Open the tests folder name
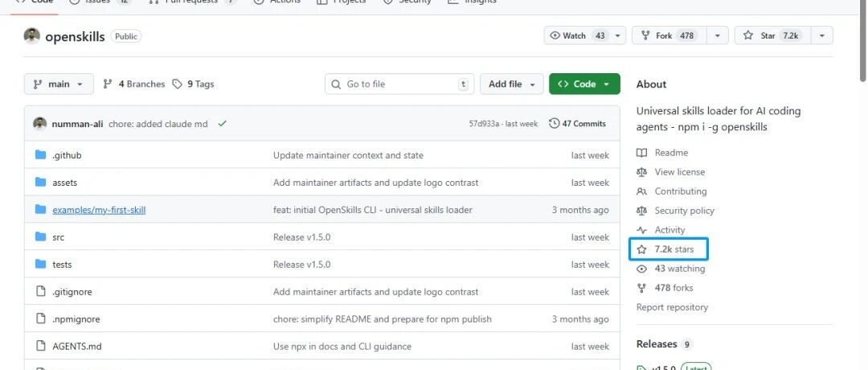Screen dimensions: 868x370 click(x=62, y=265)
